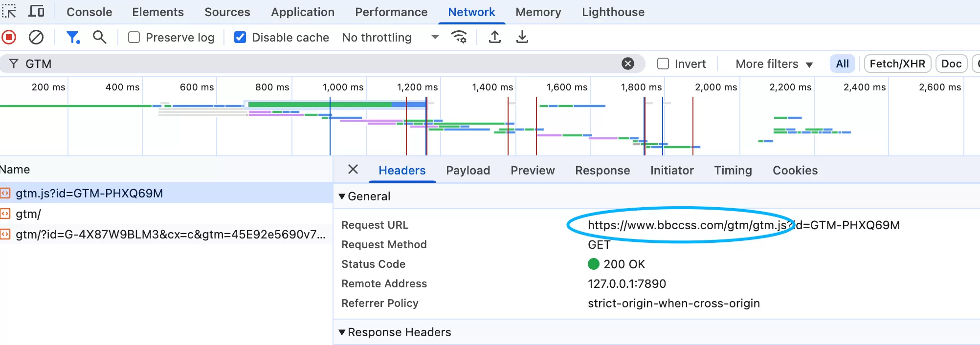
Task: Open network conditions wifi-gear icon
Action: tap(459, 37)
